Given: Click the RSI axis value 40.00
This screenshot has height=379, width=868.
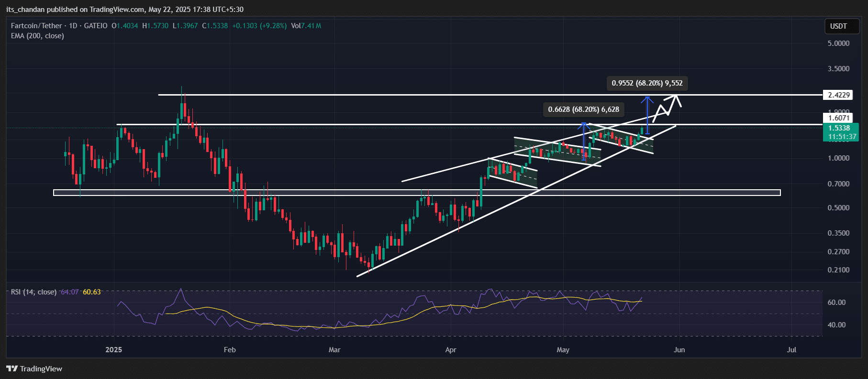Looking at the screenshot, I should pyautogui.click(x=836, y=325).
